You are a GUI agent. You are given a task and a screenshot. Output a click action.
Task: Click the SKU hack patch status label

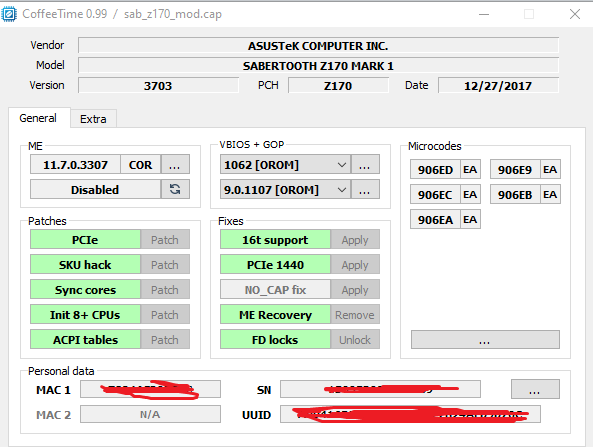[x=85, y=264]
